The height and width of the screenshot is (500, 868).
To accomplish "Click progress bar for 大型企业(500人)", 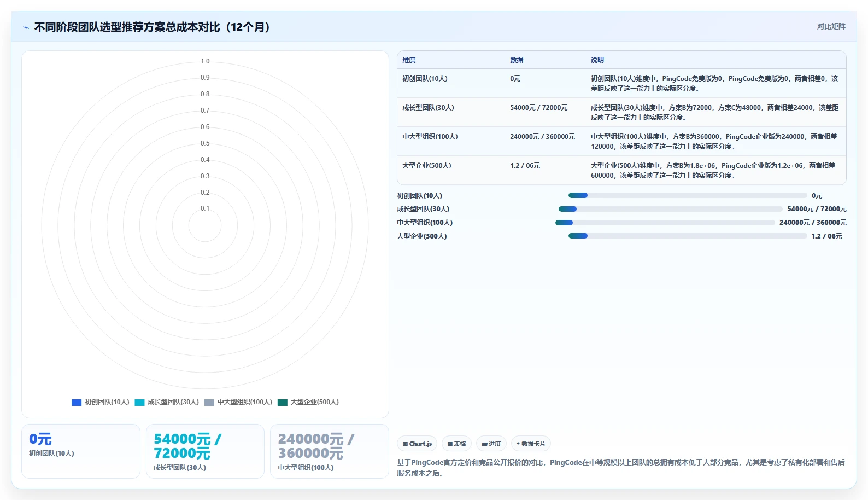I will coord(688,236).
